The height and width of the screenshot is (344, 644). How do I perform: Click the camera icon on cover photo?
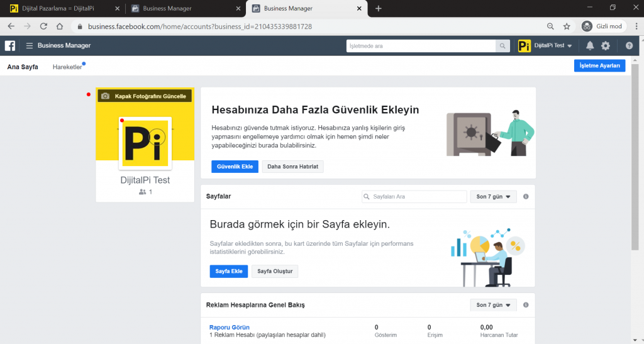click(105, 96)
